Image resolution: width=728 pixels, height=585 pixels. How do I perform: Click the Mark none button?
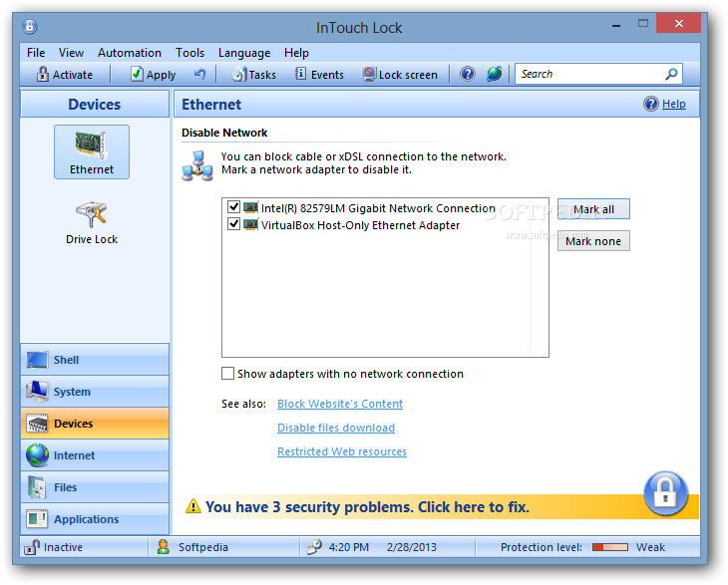point(593,241)
